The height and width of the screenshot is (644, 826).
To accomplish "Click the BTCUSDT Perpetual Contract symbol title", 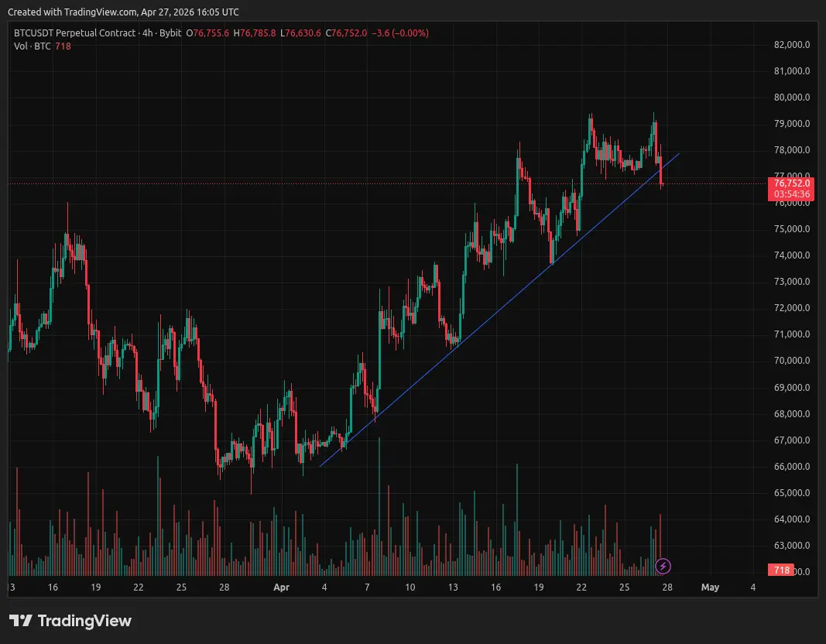I will point(75,33).
